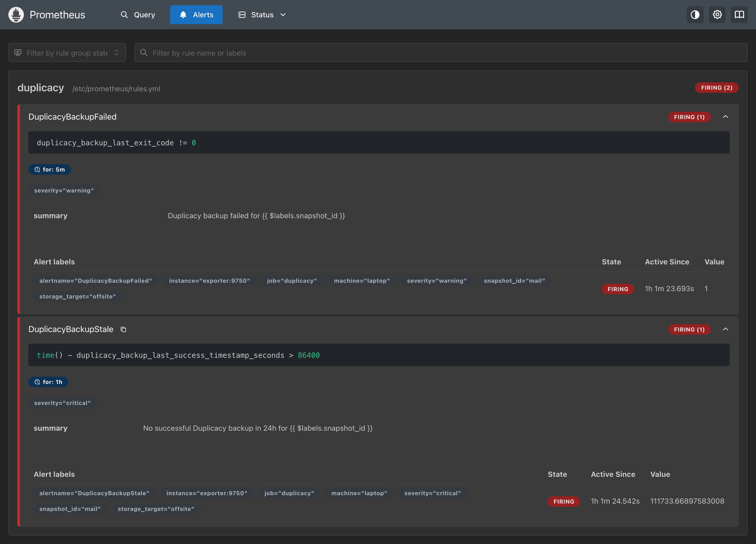This screenshot has height=544, width=756.
Task: Click the 'for: 1h' badge
Action: point(48,382)
